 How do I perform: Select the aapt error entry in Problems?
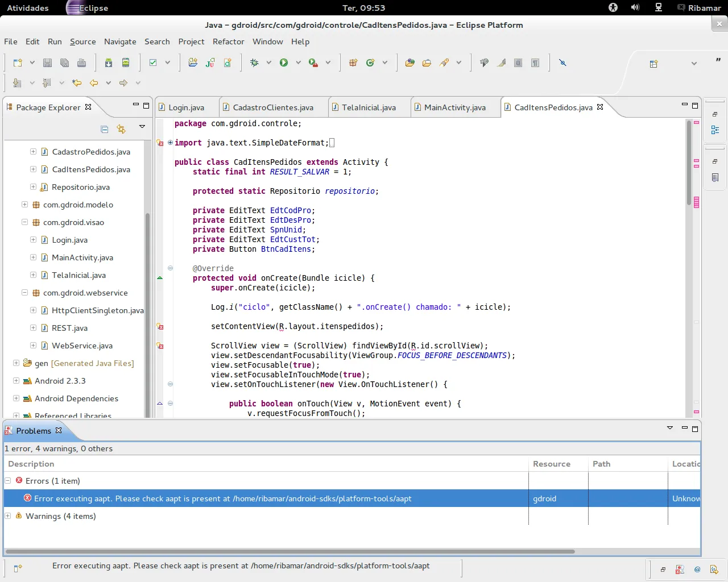pyautogui.click(x=222, y=498)
